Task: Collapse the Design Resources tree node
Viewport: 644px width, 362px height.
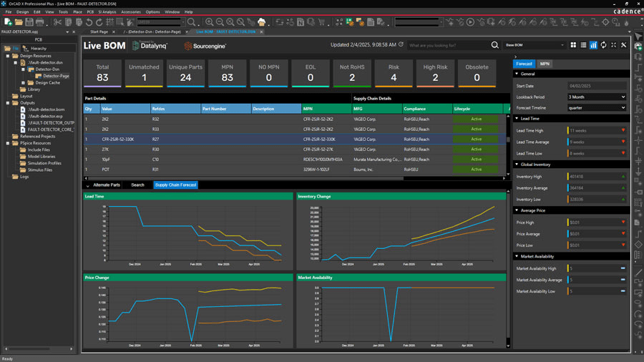Action: click(x=7, y=56)
